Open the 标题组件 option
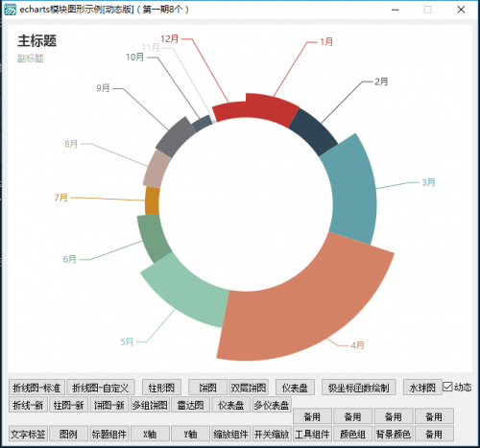Viewport: 480px width, 448px height. pyautogui.click(x=109, y=434)
